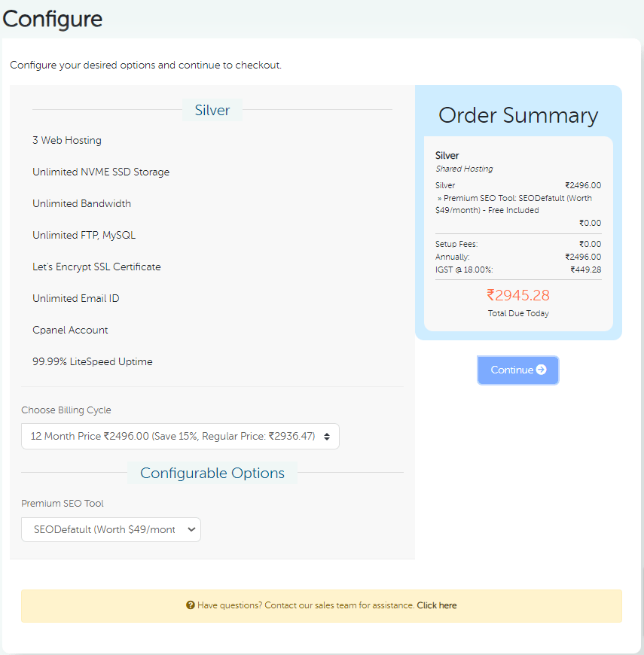Click the arrow icon on Continue button

539,370
